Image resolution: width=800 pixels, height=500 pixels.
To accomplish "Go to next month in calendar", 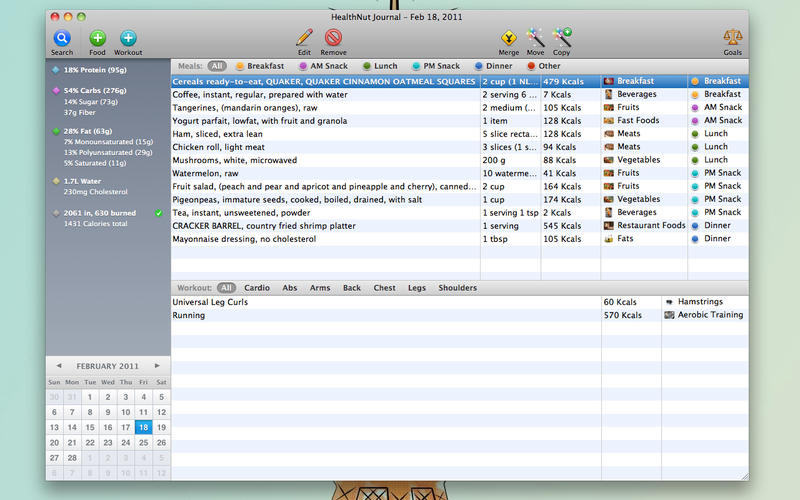I will tap(157, 366).
